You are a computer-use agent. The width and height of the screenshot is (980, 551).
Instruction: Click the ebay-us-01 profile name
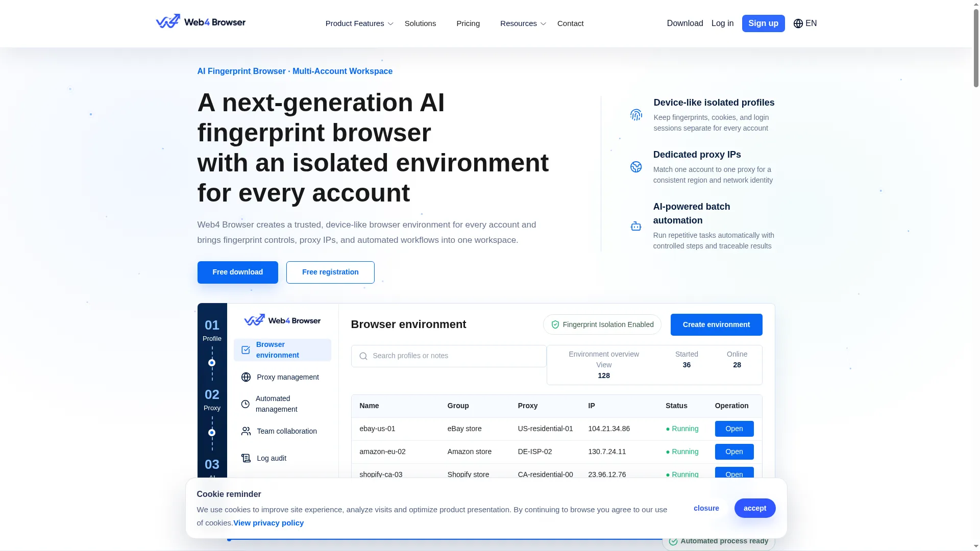click(377, 429)
